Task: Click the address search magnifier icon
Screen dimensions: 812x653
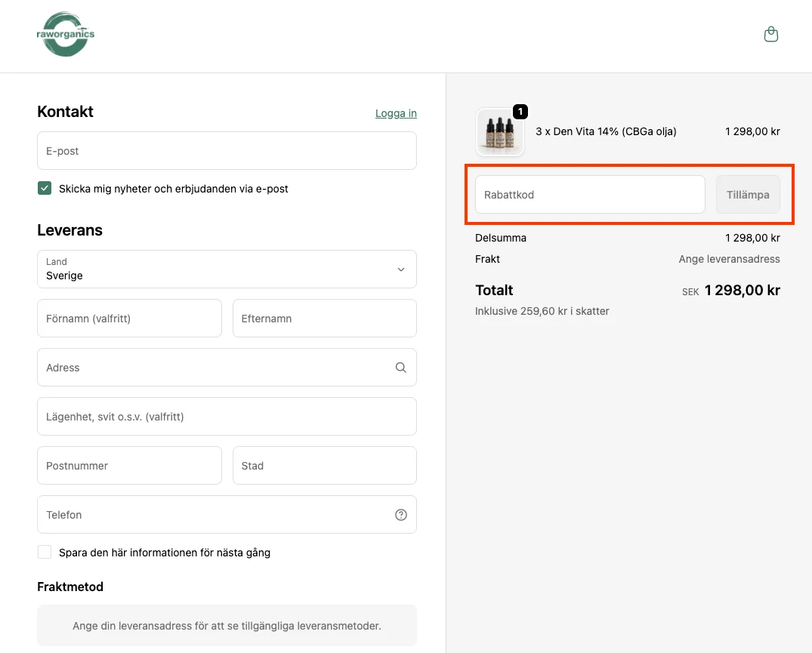Action: [400, 368]
